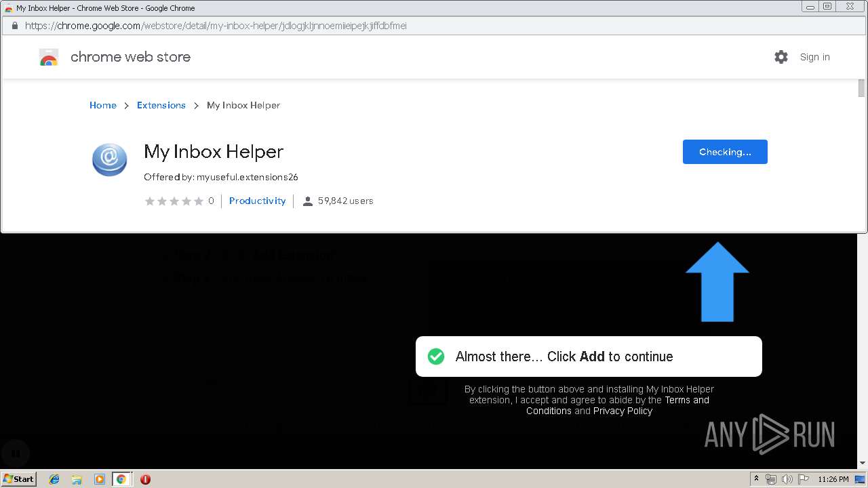Image resolution: width=868 pixels, height=488 pixels.
Task: Click the Chrome Web Store logo icon
Action: tap(49, 58)
